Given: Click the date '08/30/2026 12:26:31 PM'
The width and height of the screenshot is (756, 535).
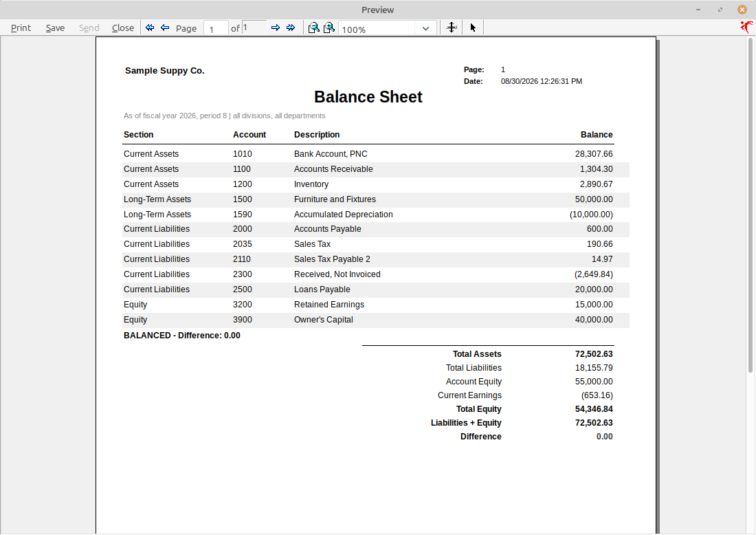Looking at the screenshot, I should [x=542, y=82].
